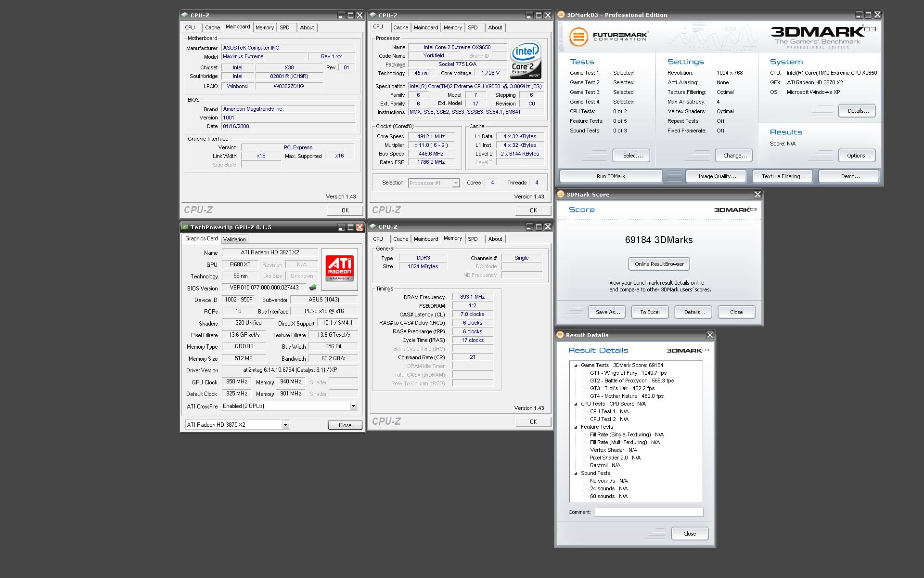Click the GPU Clock 850 MHz field
Screen dimensions: 924x578
coord(237,381)
